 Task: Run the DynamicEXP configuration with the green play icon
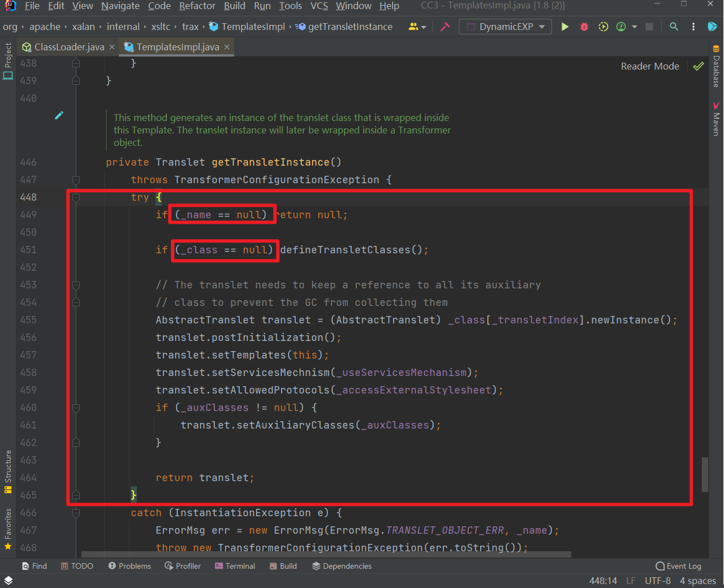(x=565, y=26)
